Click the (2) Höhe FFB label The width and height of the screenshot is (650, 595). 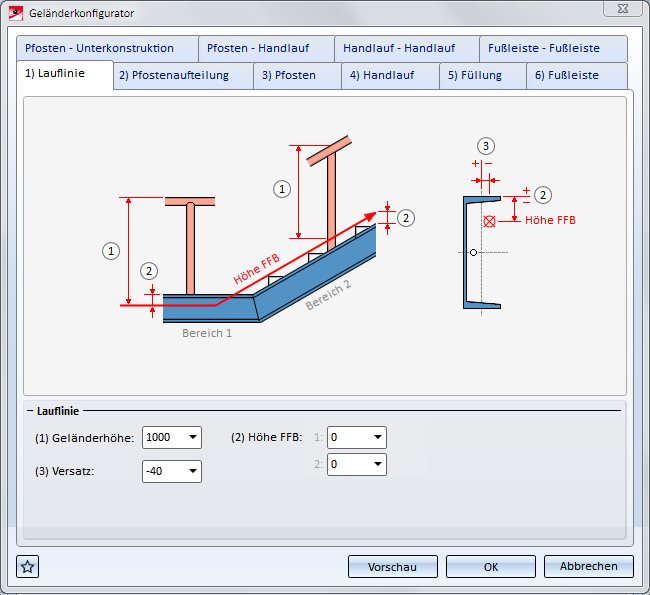(x=267, y=437)
